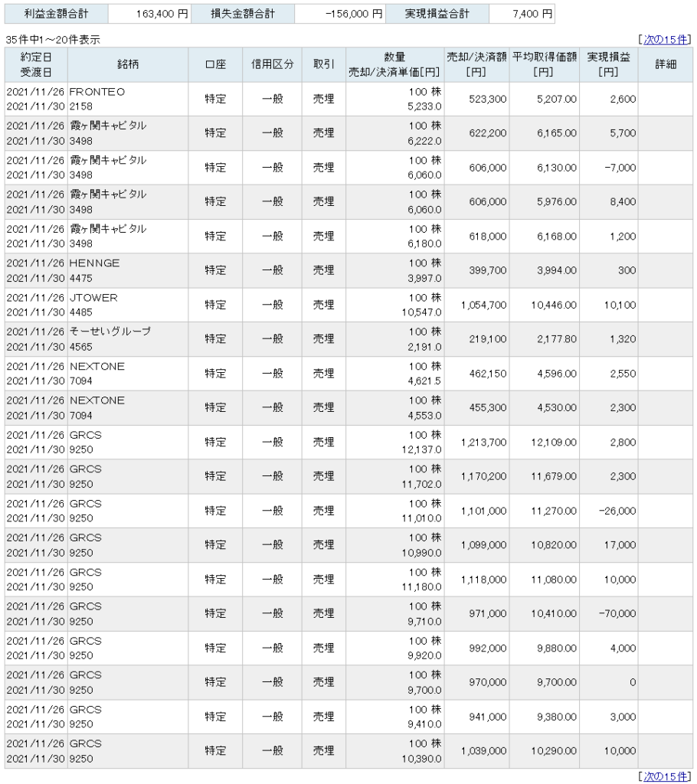Select the 992,000 settlement amount
697x784 pixels.
pyautogui.click(x=488, y=648)
